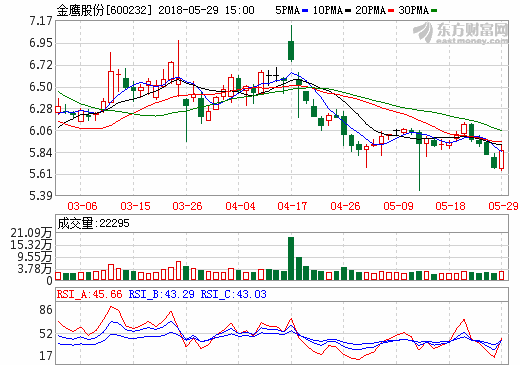The image size is (520, 365).
Task: Click the 21.09万 volume axis label
Action: point(31,233)
